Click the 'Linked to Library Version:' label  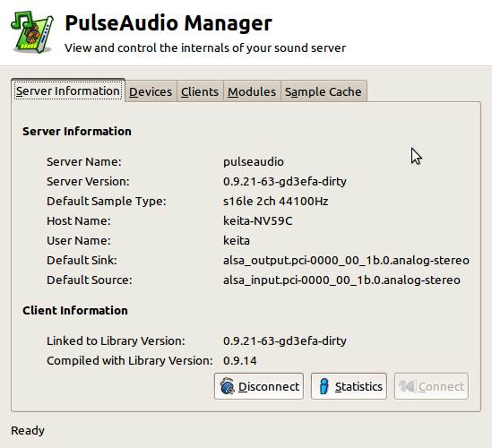[x=117, y=341]
